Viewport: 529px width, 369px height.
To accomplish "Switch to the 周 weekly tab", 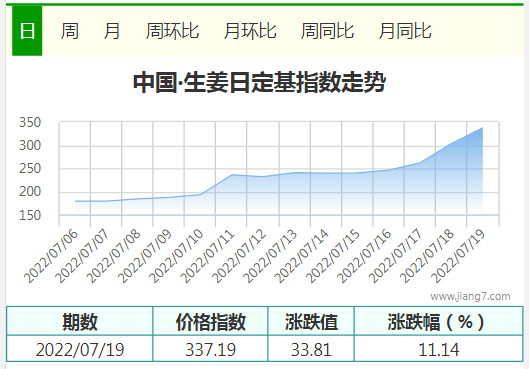I will point(70,31).
